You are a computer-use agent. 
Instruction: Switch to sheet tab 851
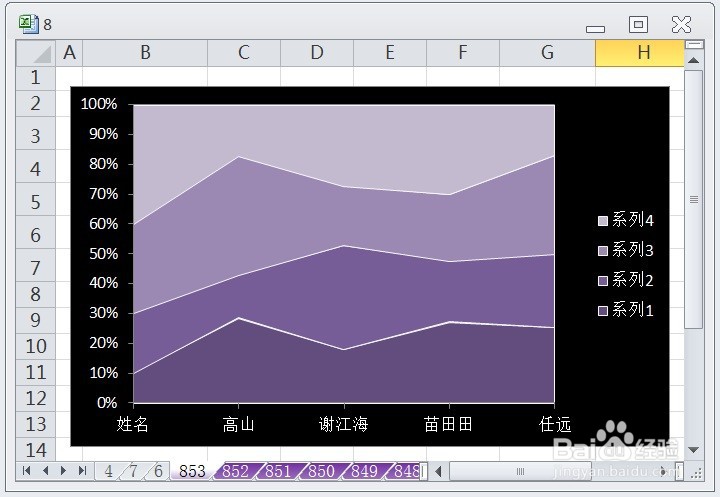point(278,471)
